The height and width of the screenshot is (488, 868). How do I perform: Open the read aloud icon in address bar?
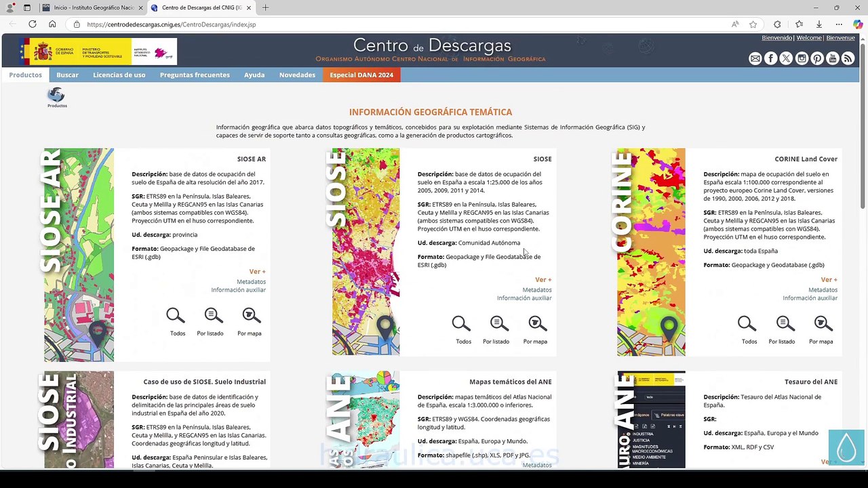tap(735, 24)
